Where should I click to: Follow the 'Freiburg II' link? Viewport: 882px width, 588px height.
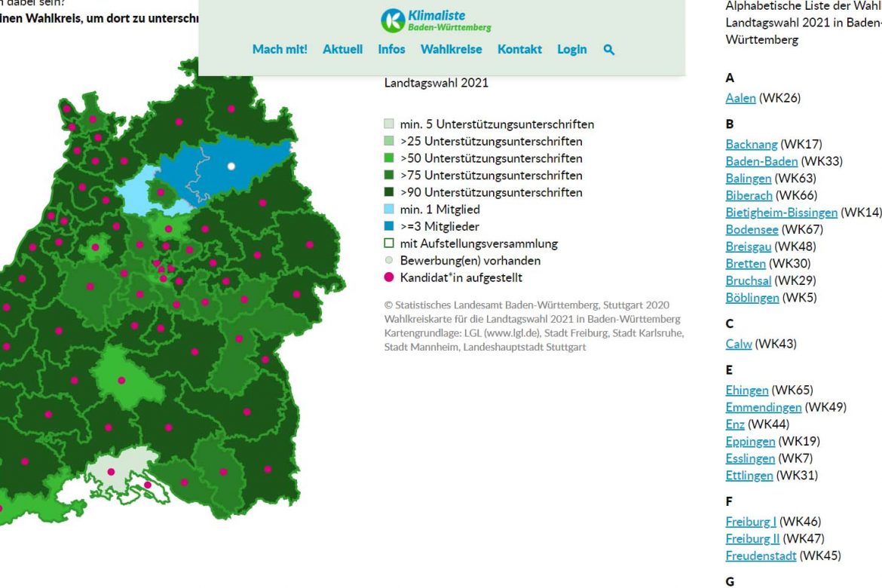click(752, 539)
